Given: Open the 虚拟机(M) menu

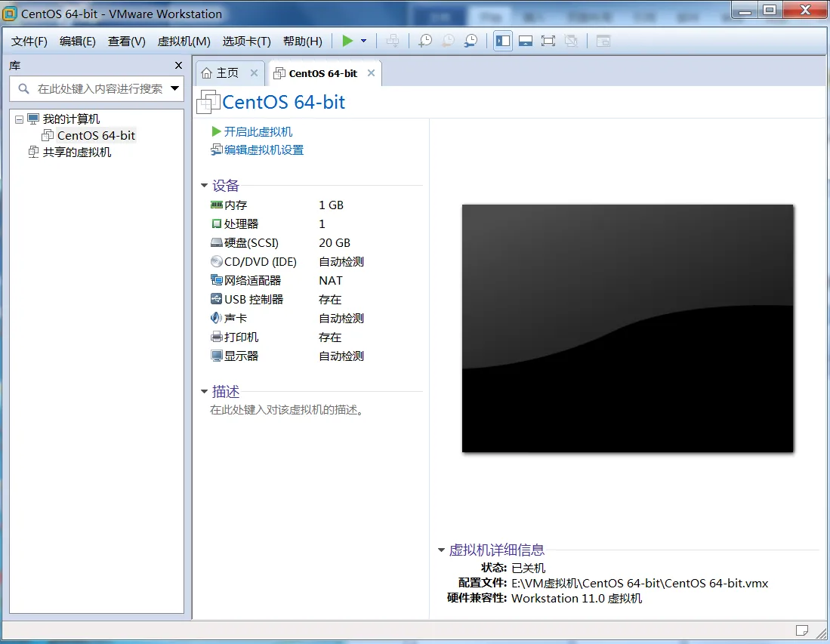Looking at the screenshot, I should pos(184,42).
